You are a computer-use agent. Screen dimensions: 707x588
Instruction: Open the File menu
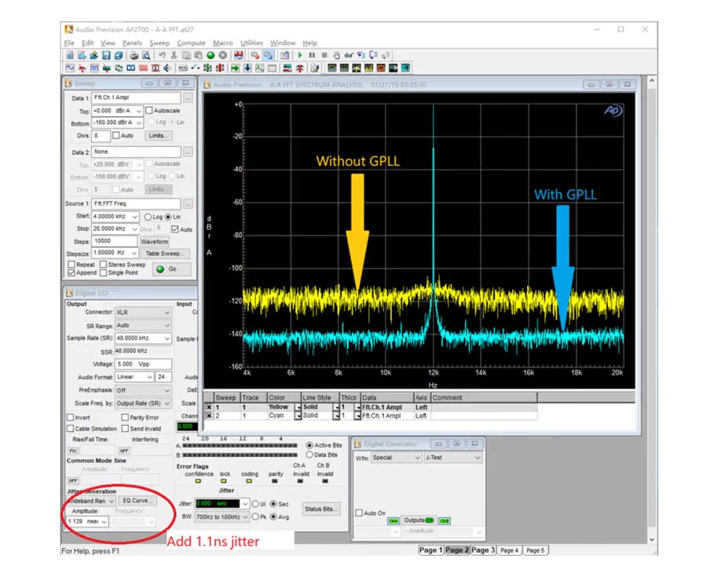point(69,43)
